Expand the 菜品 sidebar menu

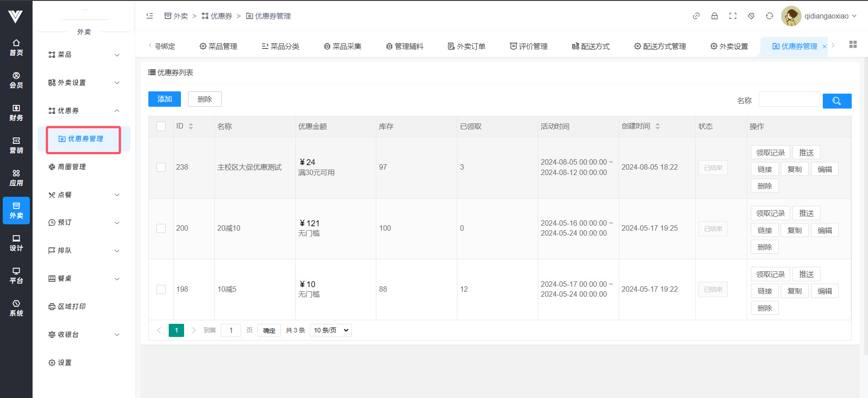point(84,55)
